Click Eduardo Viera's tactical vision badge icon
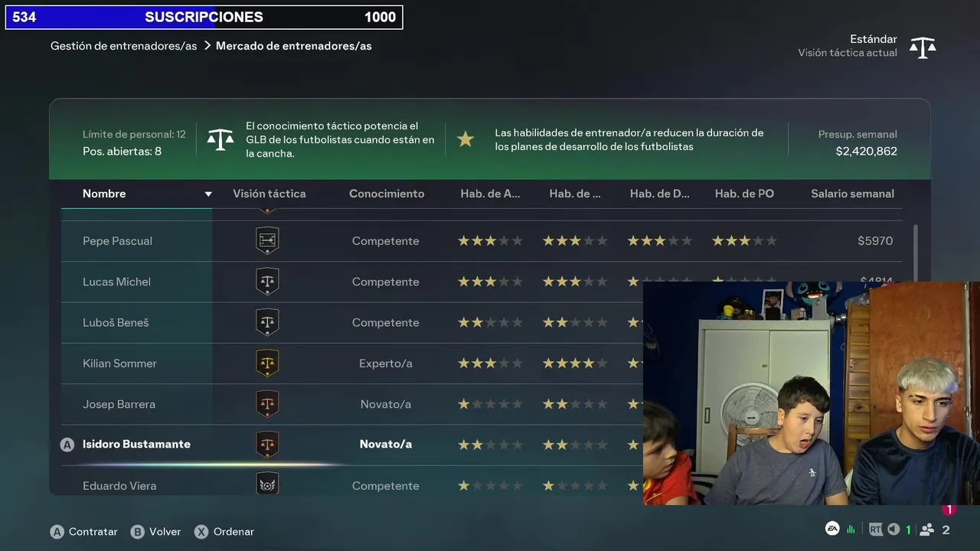The image size is (980, 551). pyautogui.click(x=267, y=484)
